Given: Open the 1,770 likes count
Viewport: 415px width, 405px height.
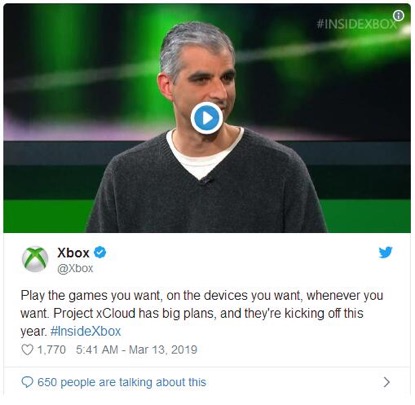Looking at the screenshot, I should [51, 350].
